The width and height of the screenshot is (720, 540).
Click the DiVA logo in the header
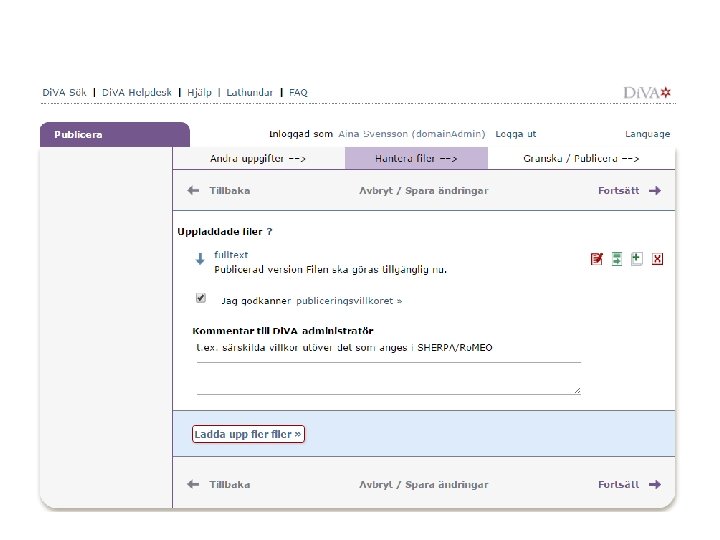click(x=647, y=93)
